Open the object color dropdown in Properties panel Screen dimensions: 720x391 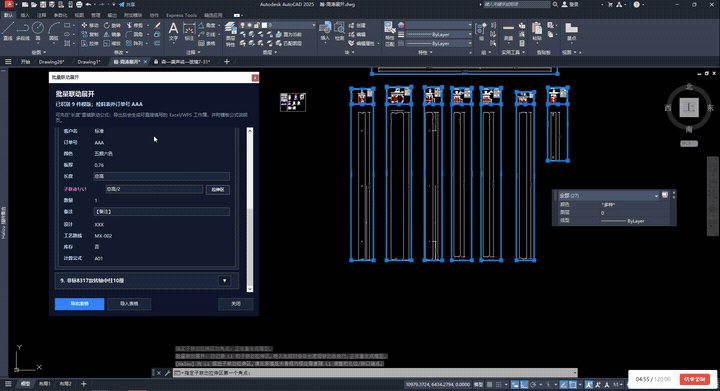(470, 25)
